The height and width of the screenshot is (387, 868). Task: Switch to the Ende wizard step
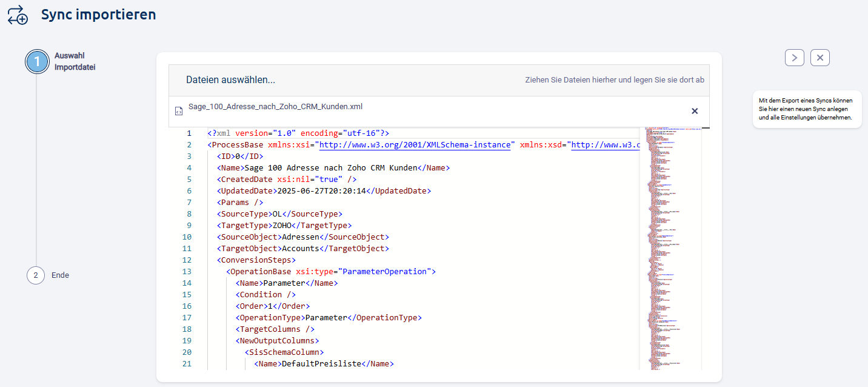coord(60,275)
